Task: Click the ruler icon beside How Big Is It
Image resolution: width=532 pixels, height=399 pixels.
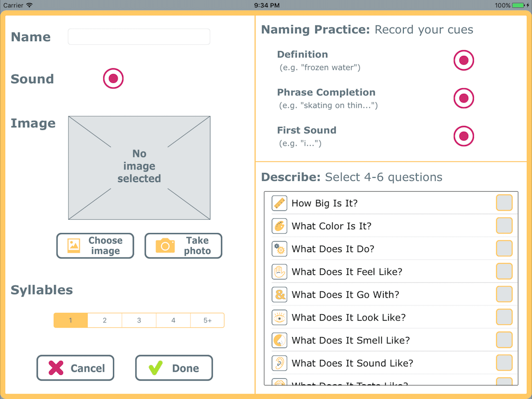Action: point(279,203)
